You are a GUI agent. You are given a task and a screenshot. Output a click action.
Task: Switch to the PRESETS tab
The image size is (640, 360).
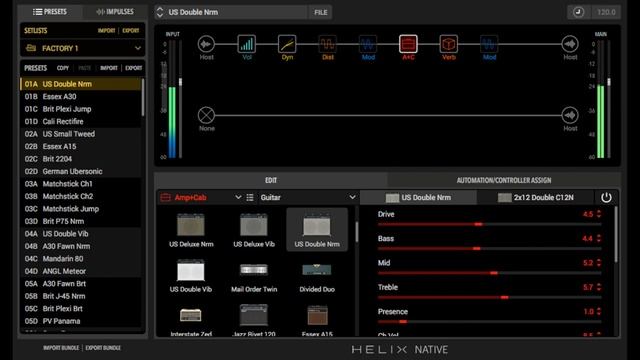[50, 12]
